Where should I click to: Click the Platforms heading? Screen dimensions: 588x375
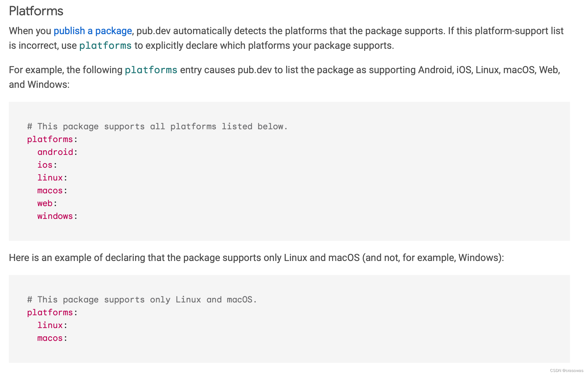point(36,11)
